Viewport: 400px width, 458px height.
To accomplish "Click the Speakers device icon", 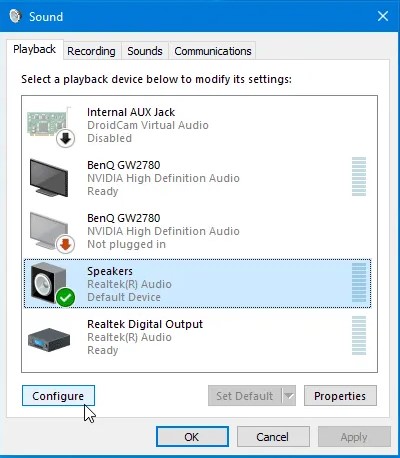I will (49, 283).
